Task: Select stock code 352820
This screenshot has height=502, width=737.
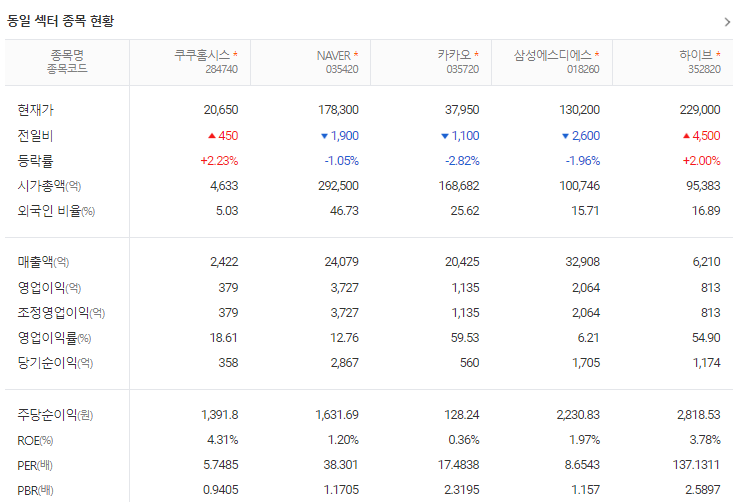Action: tap(704, 69)
